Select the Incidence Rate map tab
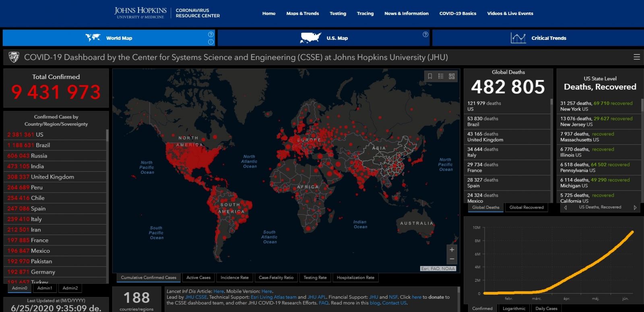This screenshot has width=644, height=312. click(235, 277)
